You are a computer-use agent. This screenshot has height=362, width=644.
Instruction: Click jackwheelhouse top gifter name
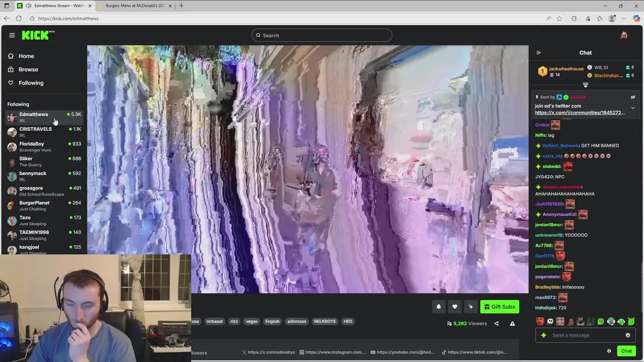click(x=567, y=69)
